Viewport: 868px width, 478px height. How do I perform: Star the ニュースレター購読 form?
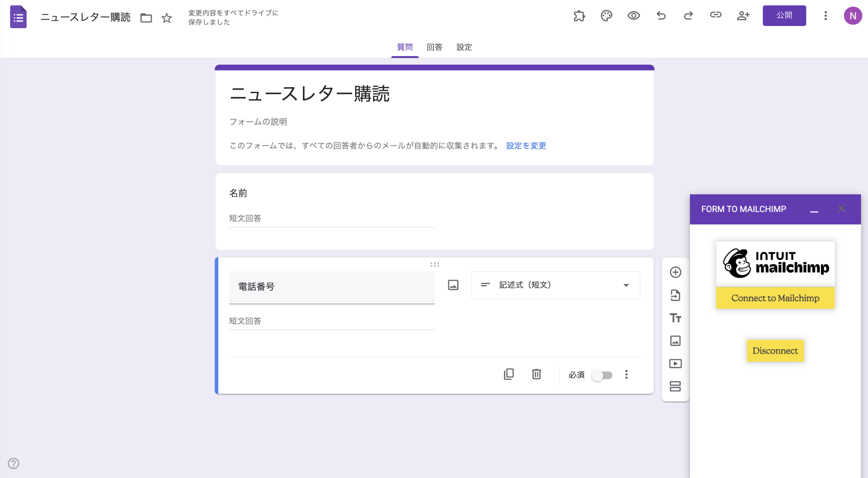click(x=166, y=18)
